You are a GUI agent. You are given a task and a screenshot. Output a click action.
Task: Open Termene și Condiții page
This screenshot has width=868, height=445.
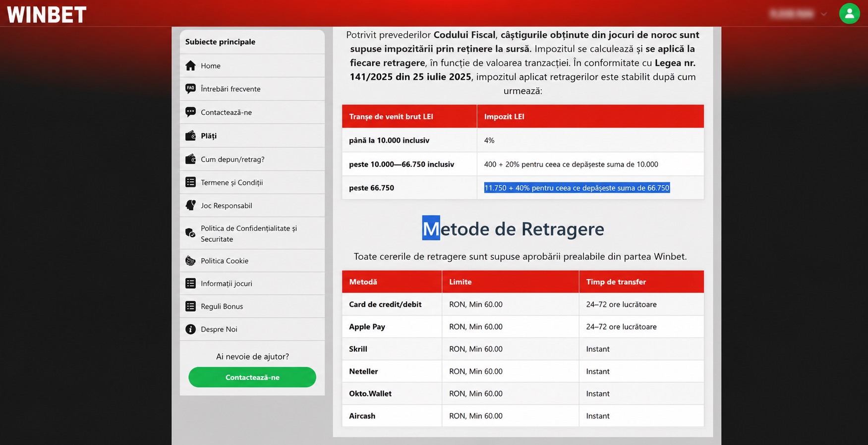coord(252,182)
